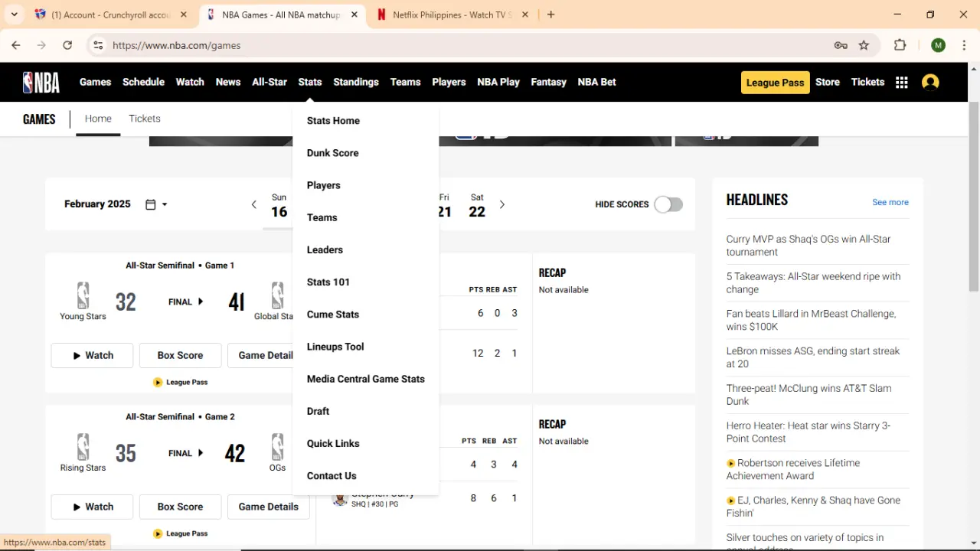Click the Stephen Curry player headshot
This screenshot has width=980, height=551.
tap(341, 500)
